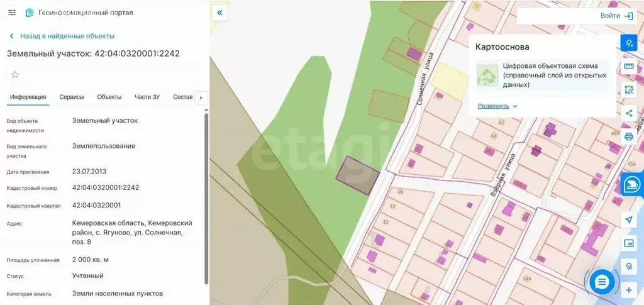Open the Объекты tab
Image resolution: width=644 pixels, height=305 pixels.
pyautogui.click(x=109, y=97)
